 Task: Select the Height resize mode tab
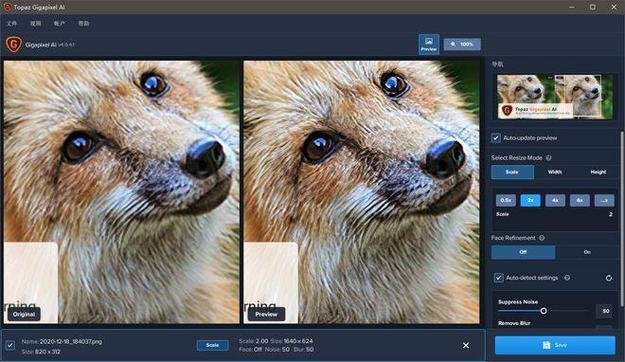coord(598,172)
